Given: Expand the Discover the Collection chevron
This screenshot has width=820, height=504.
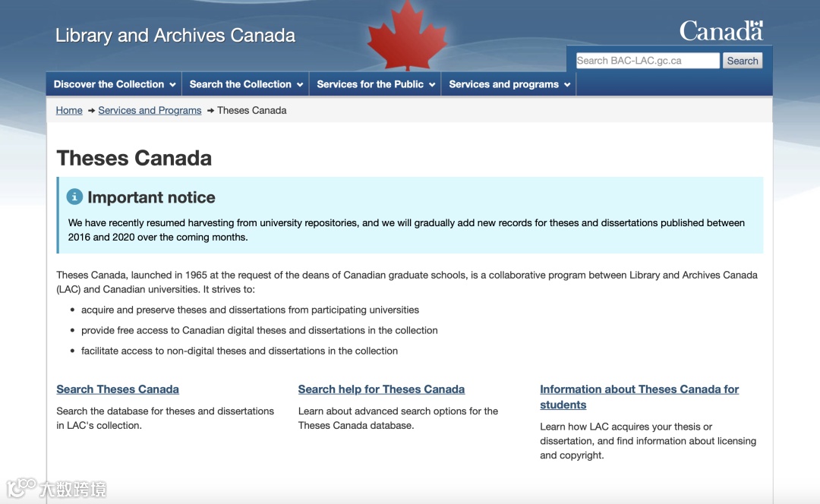Looking at the screenshot, I should 172,85.
